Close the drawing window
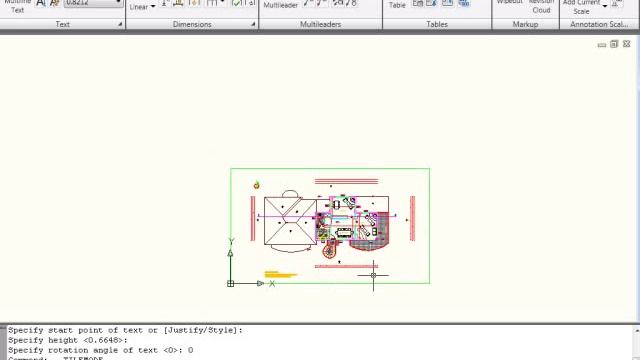This screenshot has width=640, height=360. point(627,44)
